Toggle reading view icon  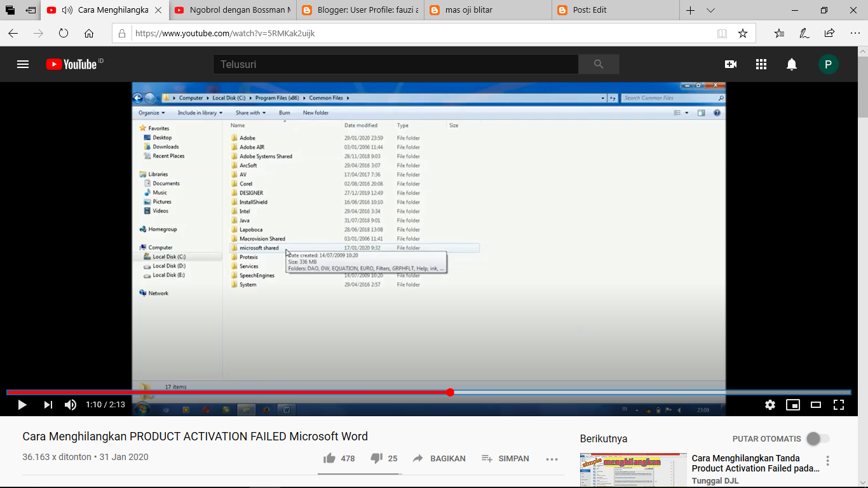[x=722, y=33]
